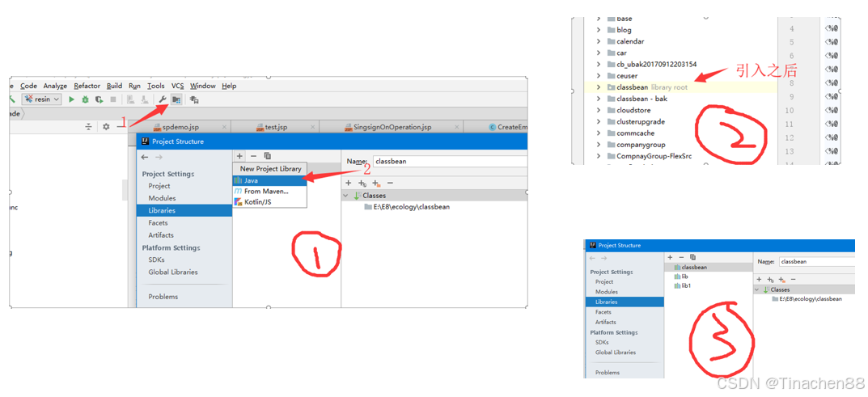Click the gear icon in project panel
The width and height of the screenshot is (868, 397).
[106, 127]
